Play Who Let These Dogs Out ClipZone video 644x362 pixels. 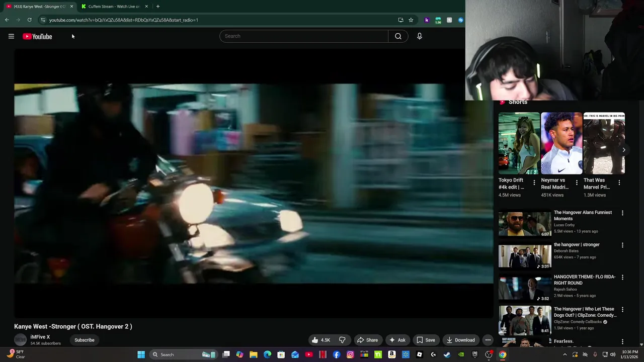click(x=585, y=312)
